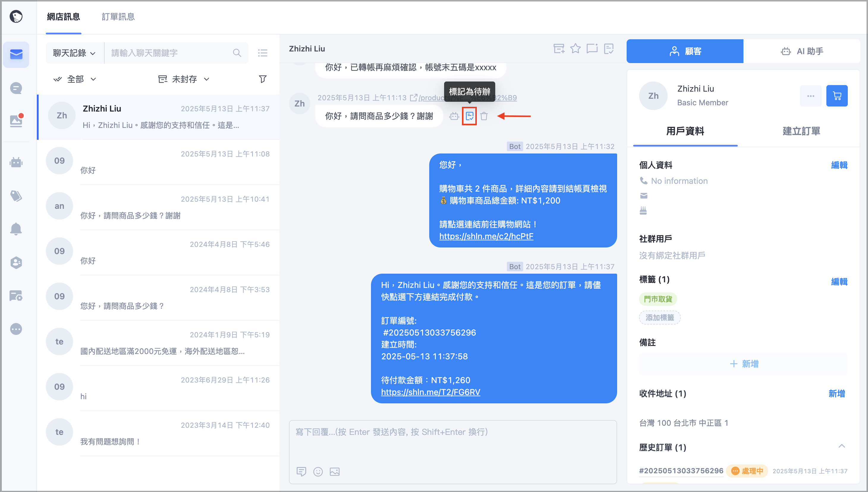Viewport: 868px width, 492px height.
Task: Click the app logo at top left
Action: 16,16
